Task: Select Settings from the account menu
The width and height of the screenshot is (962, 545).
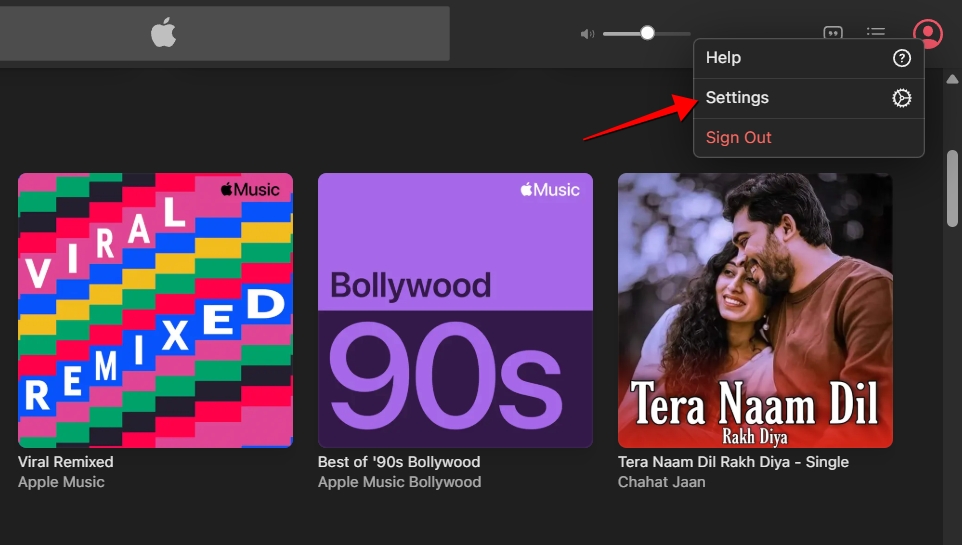Action: [x=809, y=98]
